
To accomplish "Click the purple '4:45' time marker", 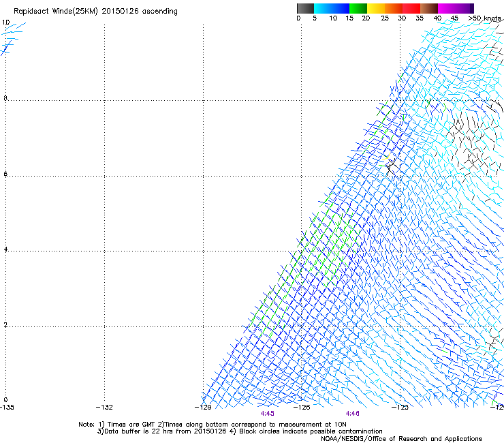I will tap(268, 414).
